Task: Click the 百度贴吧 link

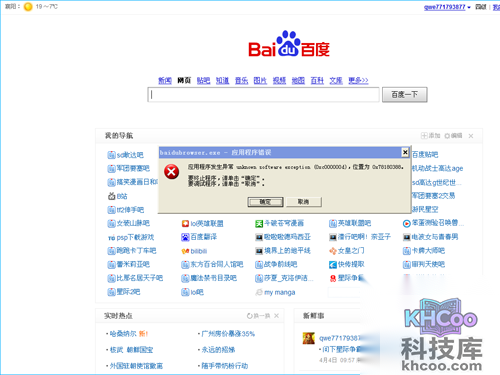Action: (425, 155)
